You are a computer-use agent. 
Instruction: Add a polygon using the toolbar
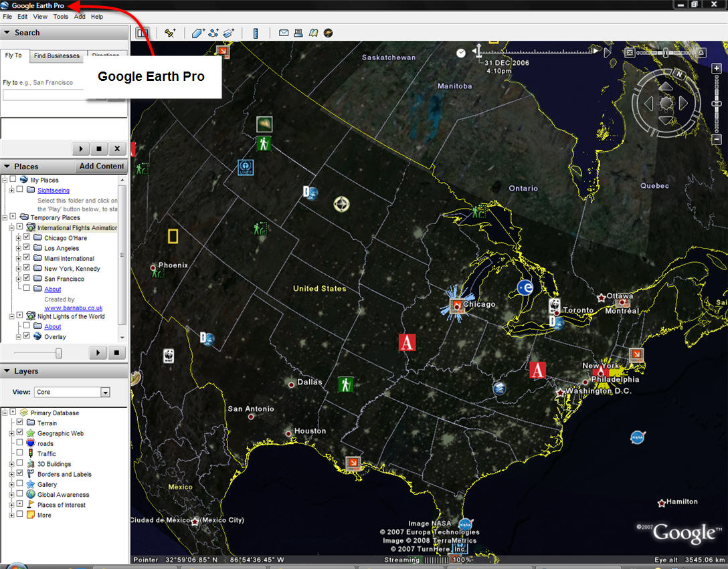[198, 33]
